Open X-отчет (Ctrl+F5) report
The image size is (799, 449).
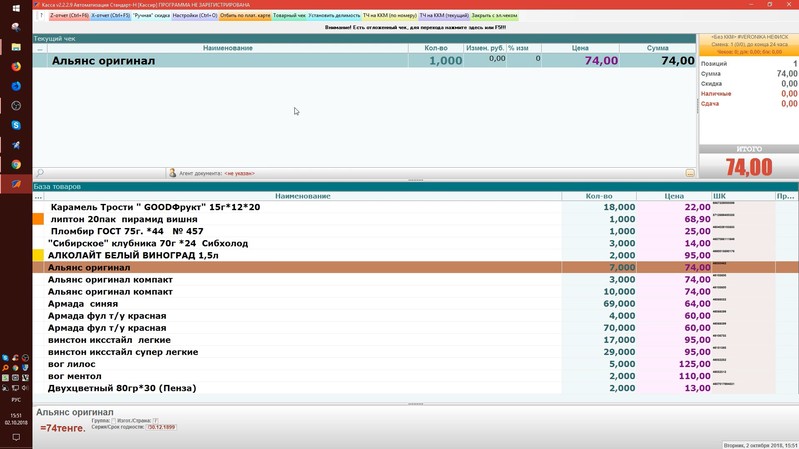tap(111, 16)
